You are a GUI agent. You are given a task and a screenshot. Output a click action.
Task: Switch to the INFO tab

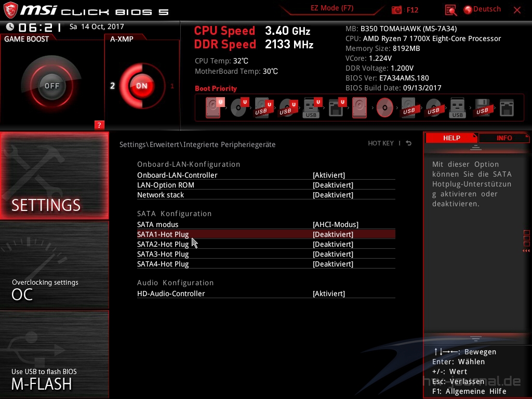point(504,138)
